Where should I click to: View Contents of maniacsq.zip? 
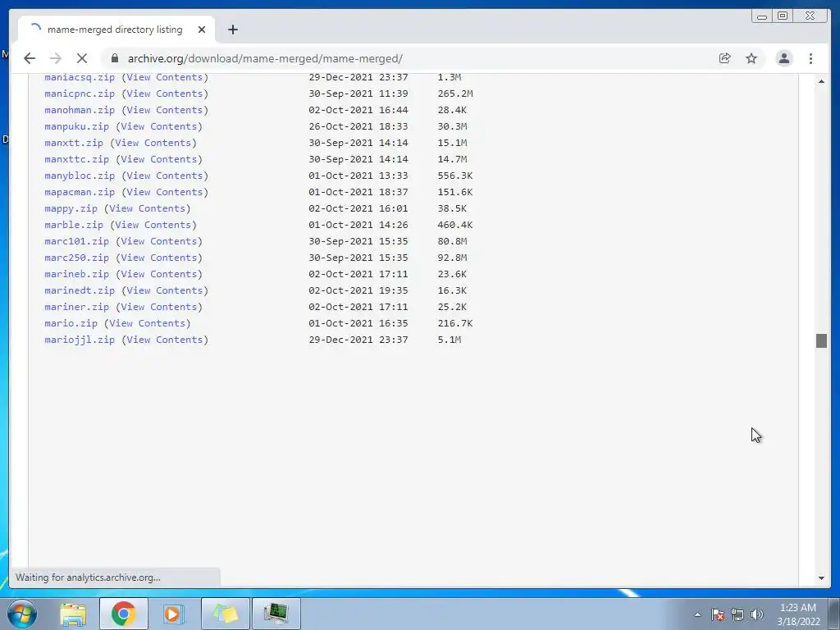164,77
